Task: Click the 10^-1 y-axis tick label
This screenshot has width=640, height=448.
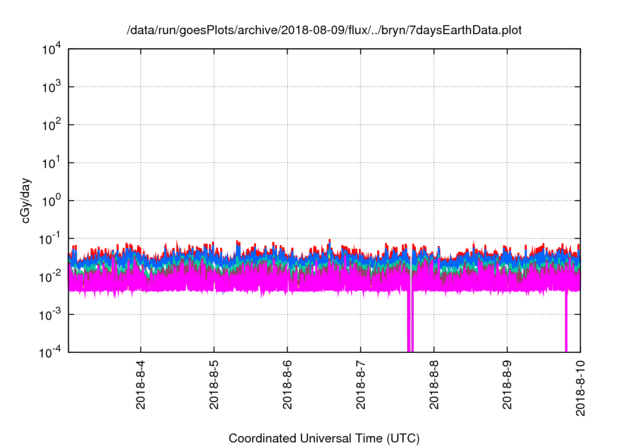Action: coord(50,239)
